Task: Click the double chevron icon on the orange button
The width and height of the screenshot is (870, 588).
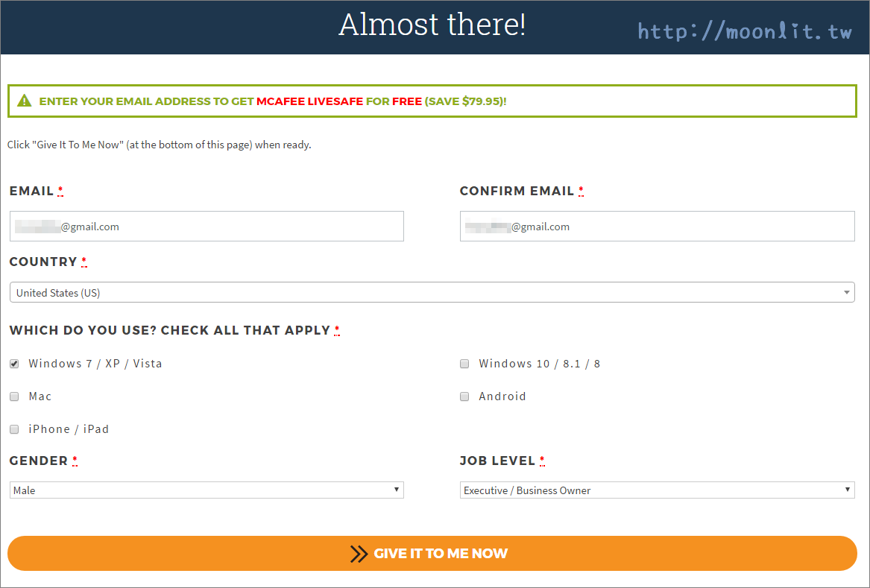Action: pos(359,554)
